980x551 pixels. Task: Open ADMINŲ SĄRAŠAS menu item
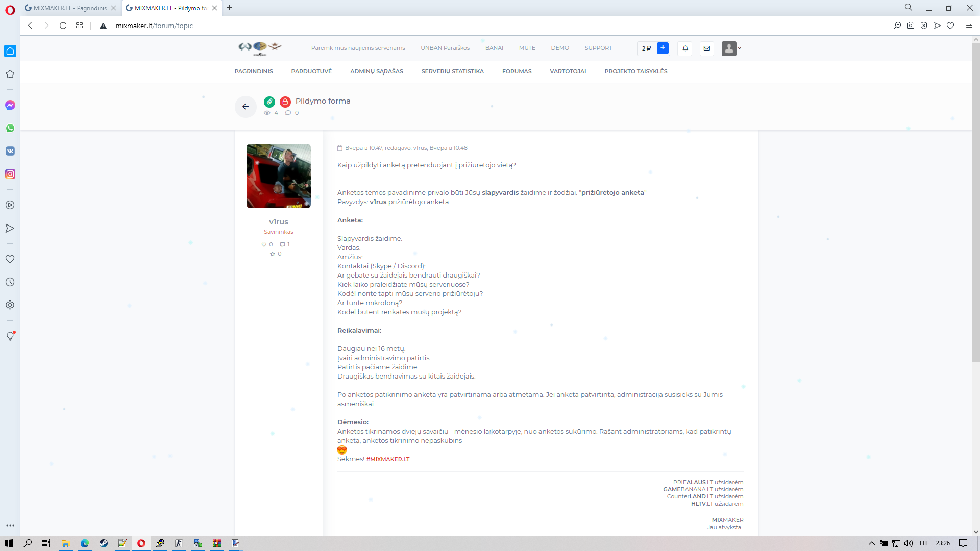pos(377,71)
